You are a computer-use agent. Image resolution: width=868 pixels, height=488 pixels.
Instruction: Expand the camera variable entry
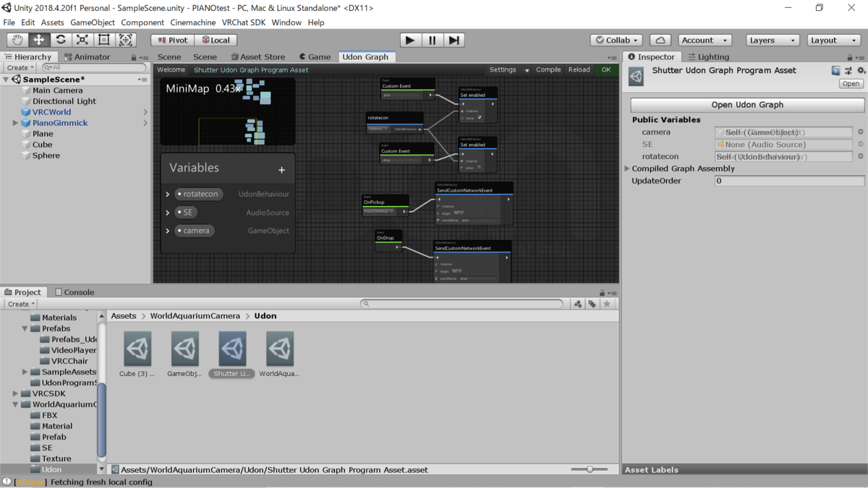click(x=168, y=231)
